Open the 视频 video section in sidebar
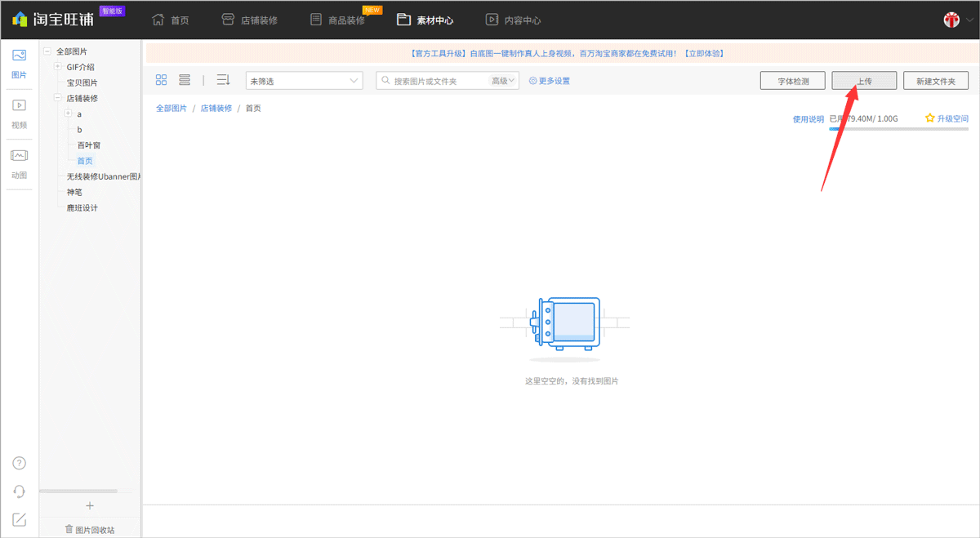 (19, 113)
